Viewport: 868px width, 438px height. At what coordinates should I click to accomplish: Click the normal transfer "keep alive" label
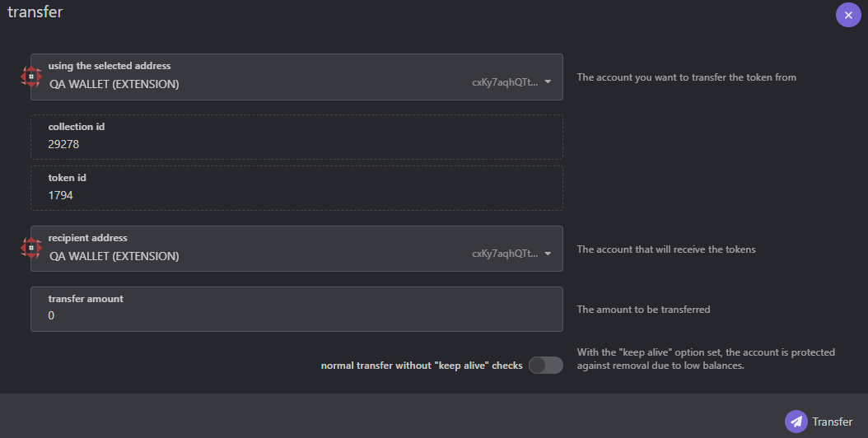(422, 366)
